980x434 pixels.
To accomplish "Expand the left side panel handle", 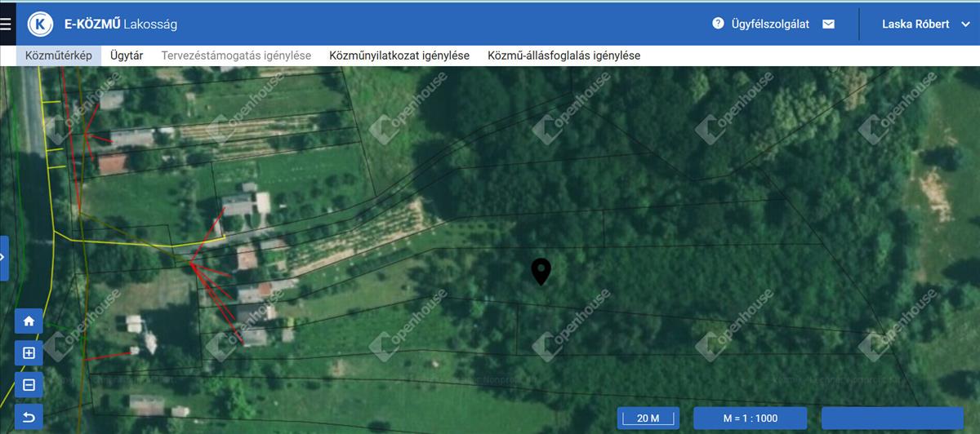I will point(4,258).
